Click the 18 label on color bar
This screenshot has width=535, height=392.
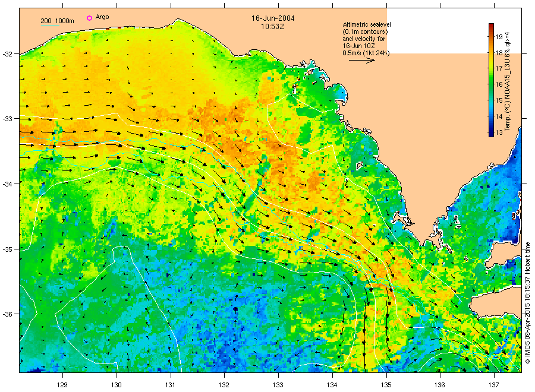pos(499,53)
